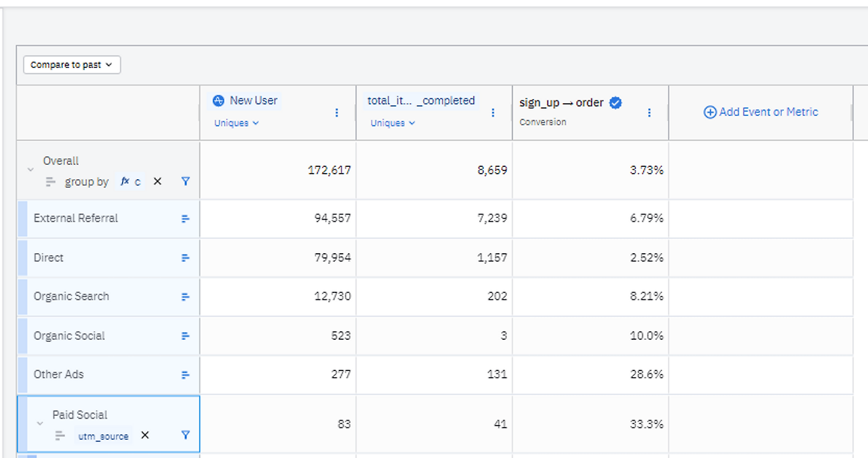The width and height of the screenshot is (868, 458).
Task: Select the utm_source property chip
Action: point(103,436)
